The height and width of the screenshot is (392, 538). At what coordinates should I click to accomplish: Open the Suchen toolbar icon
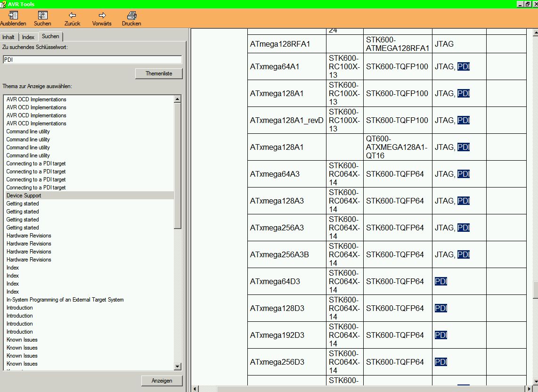[42, 18]
